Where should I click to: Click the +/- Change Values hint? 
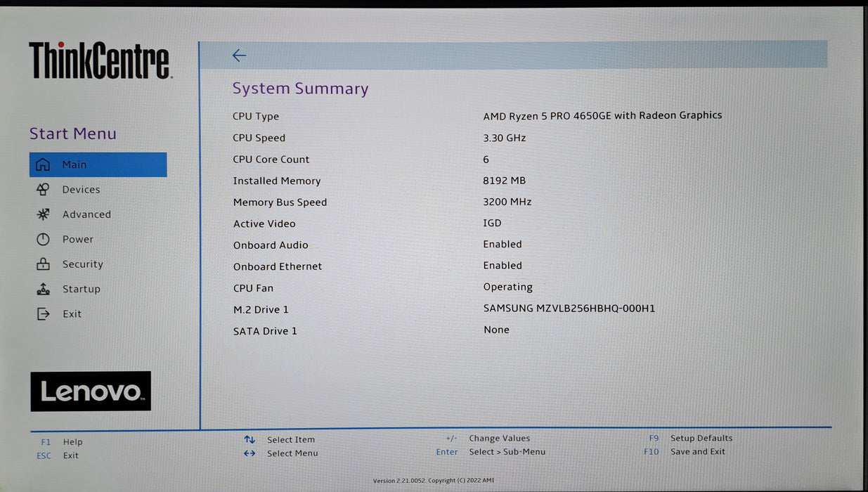pyautogui.click(x=488, y=439)
